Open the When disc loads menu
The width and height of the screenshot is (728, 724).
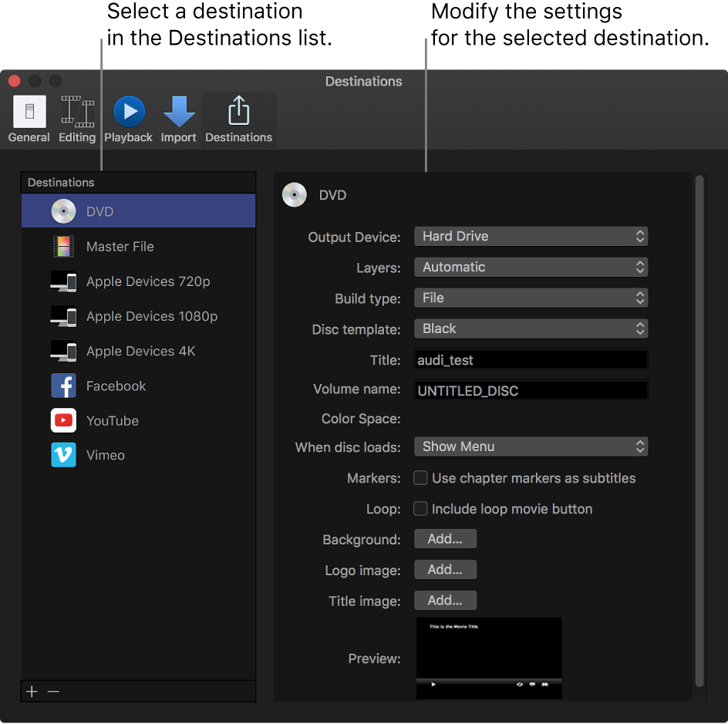point(531,446)
